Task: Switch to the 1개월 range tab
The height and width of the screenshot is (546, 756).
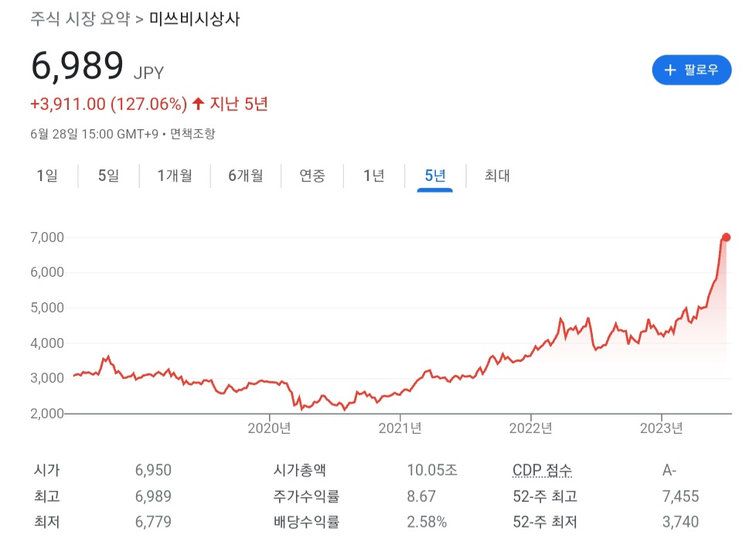Action: tap(175, 176)
